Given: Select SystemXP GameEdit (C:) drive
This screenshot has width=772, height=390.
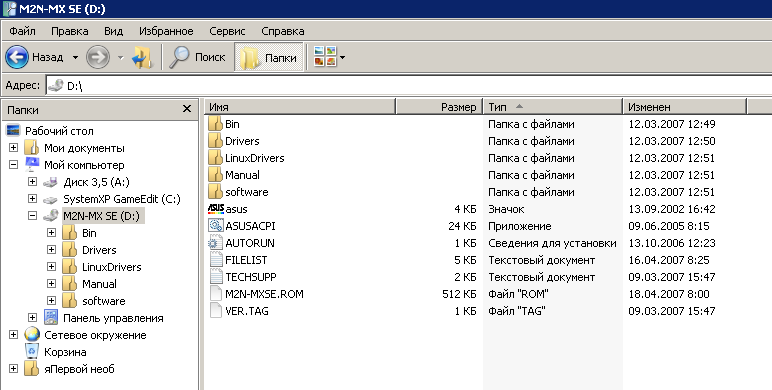Looking at the screenshot, I should [122, 199].
